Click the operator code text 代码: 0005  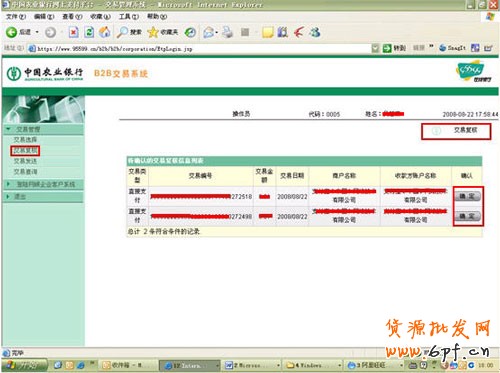(x=324, y=114)
